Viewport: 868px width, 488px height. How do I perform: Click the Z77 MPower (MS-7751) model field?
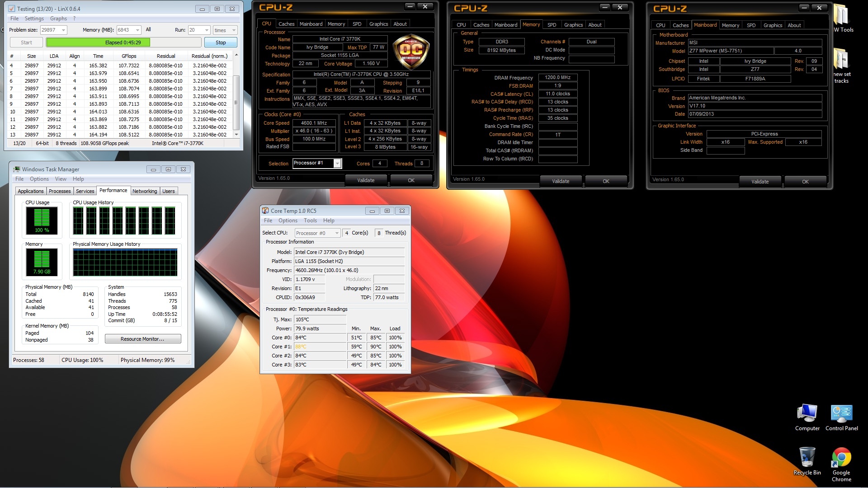(x=731, y=51)
